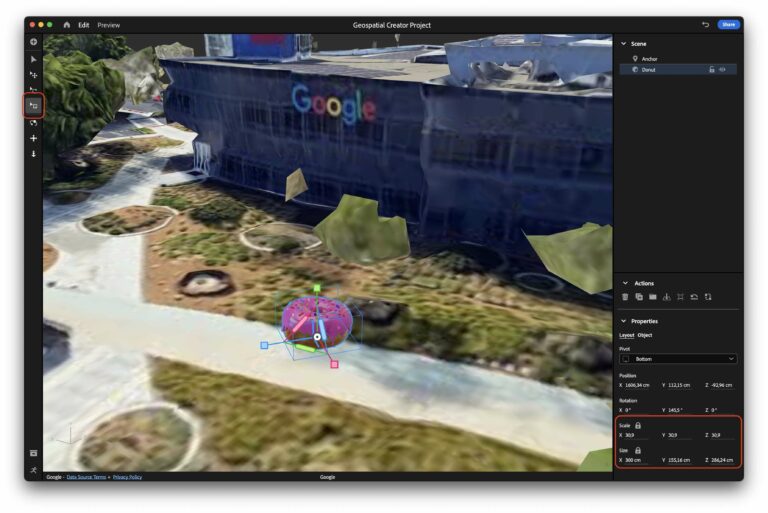The image size is (768, 513).
Task: Switch to Edit mode
Action: pyautogui.click(x=84, y=25)
